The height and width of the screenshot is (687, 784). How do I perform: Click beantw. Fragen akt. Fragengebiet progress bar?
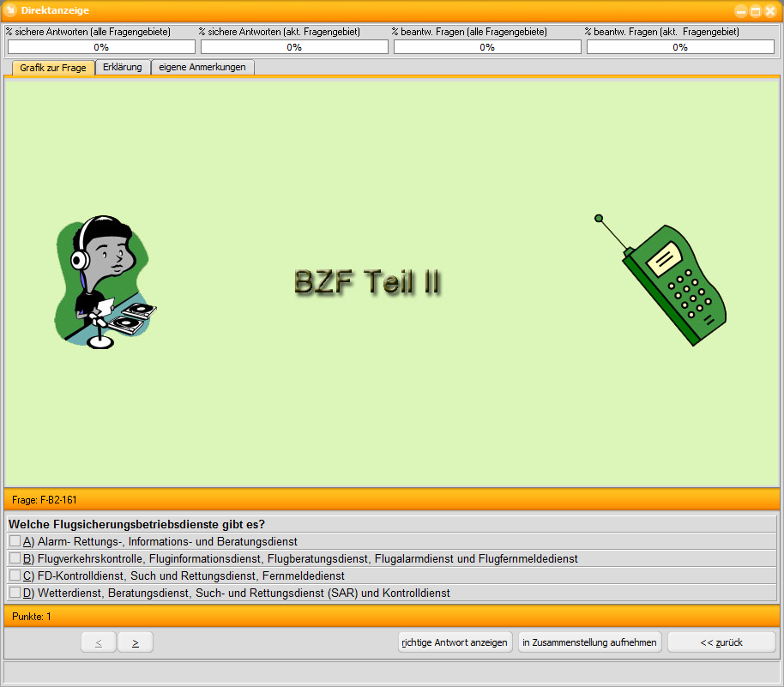[x=680, y=47]
